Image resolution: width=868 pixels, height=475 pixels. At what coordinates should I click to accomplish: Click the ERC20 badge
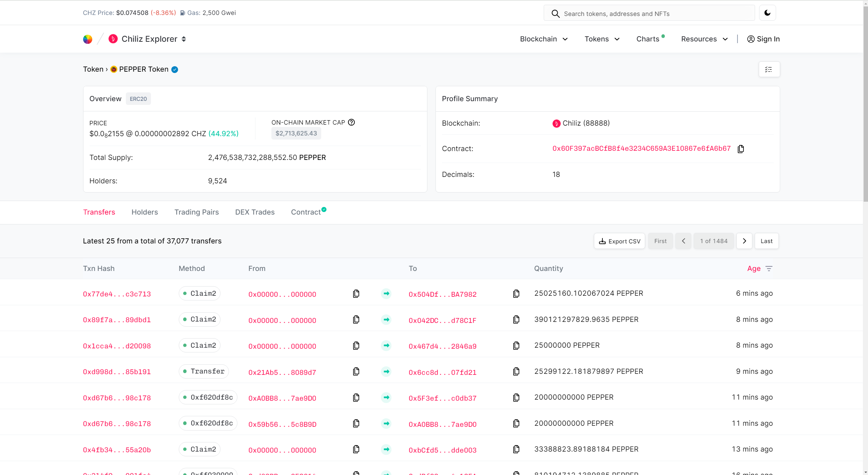click(x=138, y=99)
